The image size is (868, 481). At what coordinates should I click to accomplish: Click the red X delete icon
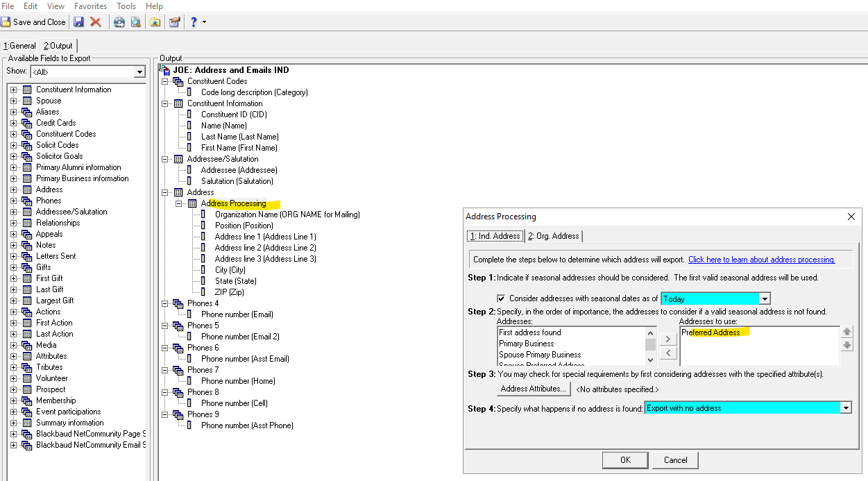(96, 22)
